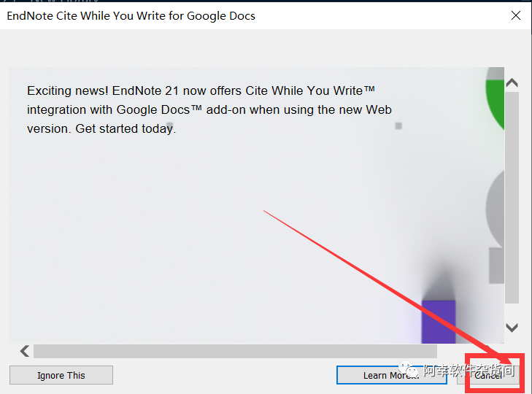Click the vertical scrollbar down arrow
This screenshot has width=532, height=394.
(512, 328)
